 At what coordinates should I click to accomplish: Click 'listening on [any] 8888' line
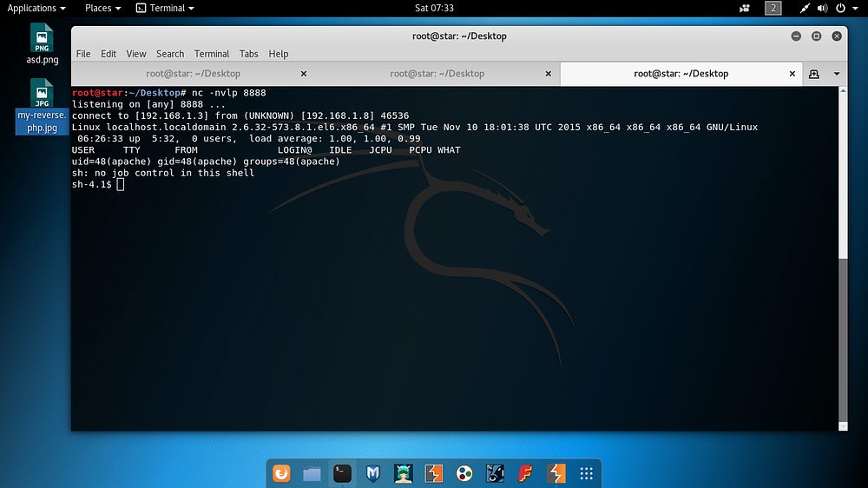(x=149, y=104)
